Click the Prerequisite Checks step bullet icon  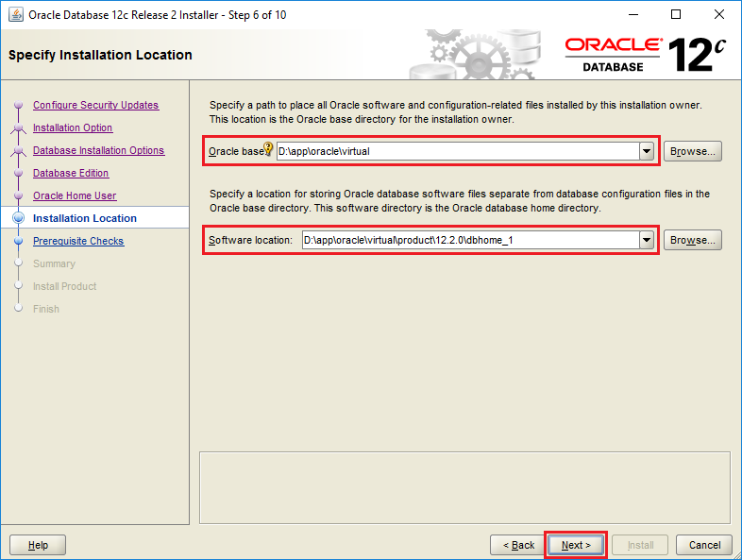[19, 241]
